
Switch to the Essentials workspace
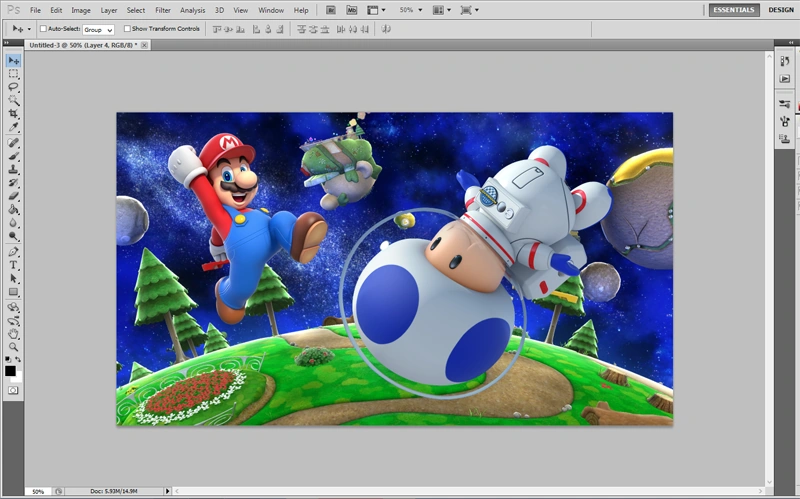(734, 10)
